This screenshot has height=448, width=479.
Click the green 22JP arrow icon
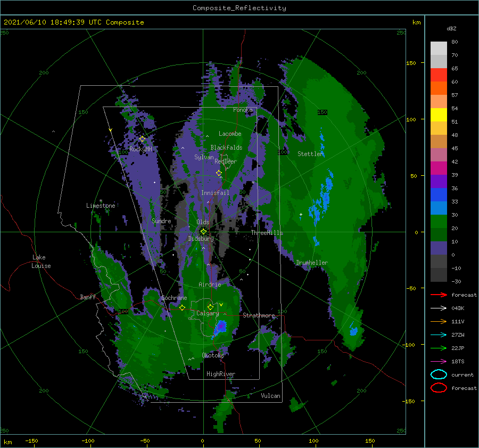pyautogui.click(x=439, y=348)
